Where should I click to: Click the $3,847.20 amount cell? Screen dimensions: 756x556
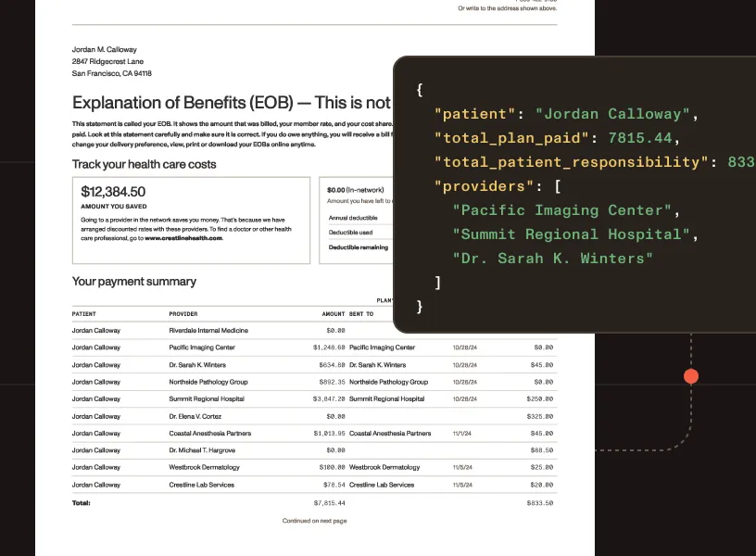[x=329, y=399]
